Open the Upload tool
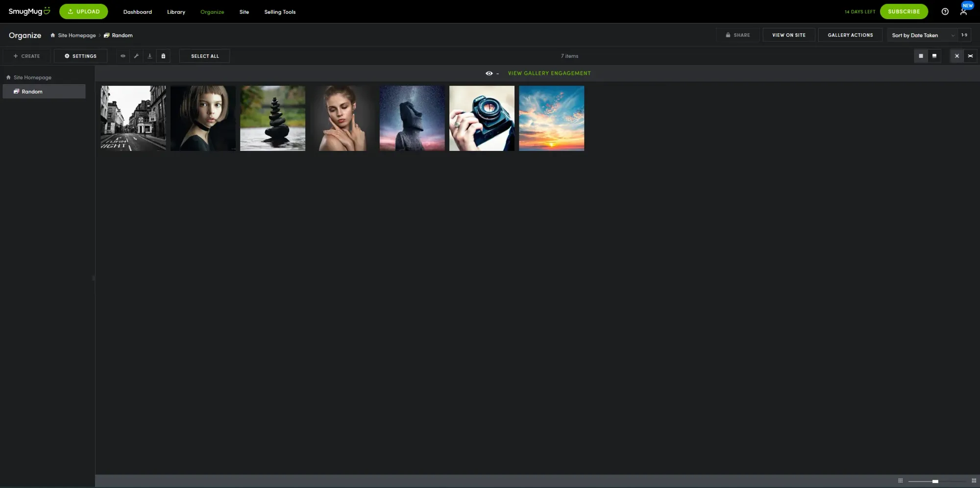980x488 pixels. pos(83,11)
